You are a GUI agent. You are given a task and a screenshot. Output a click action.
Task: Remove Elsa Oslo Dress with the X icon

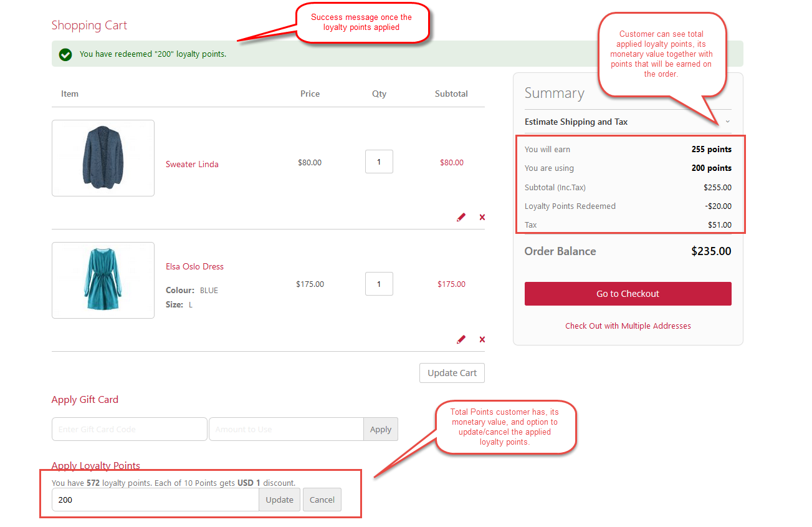(x=482, y=339)
